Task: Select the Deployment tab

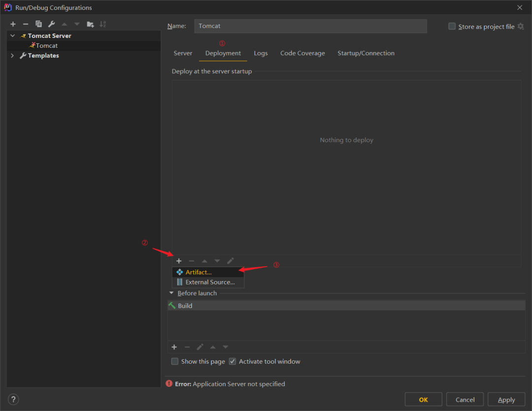Action: point(223,53)
